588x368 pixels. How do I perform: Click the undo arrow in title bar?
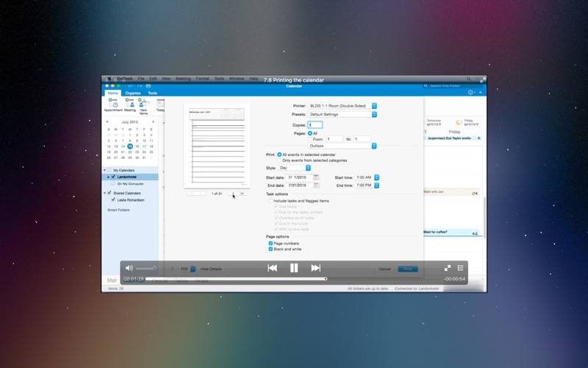click(131, 86)
